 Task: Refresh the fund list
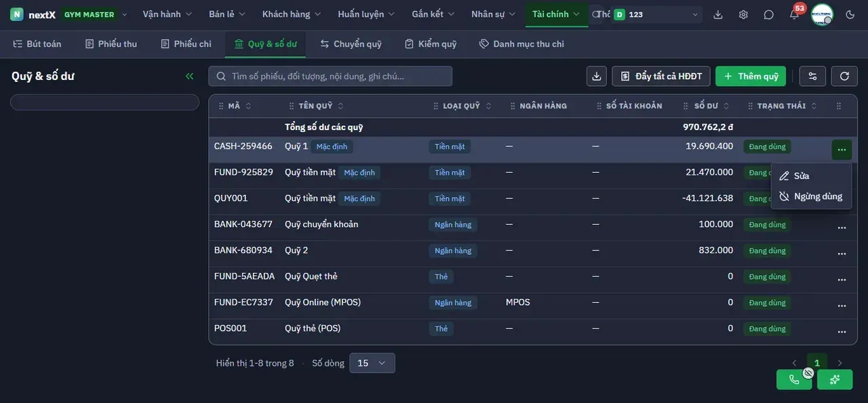point(844,76)
